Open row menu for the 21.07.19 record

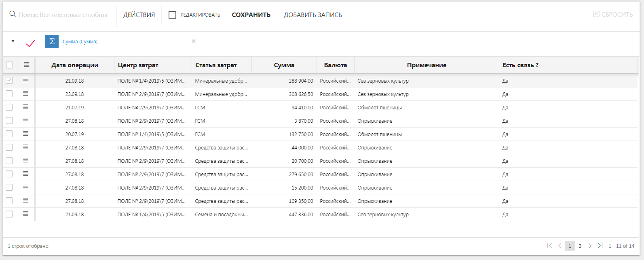click(x=26, y=107)
